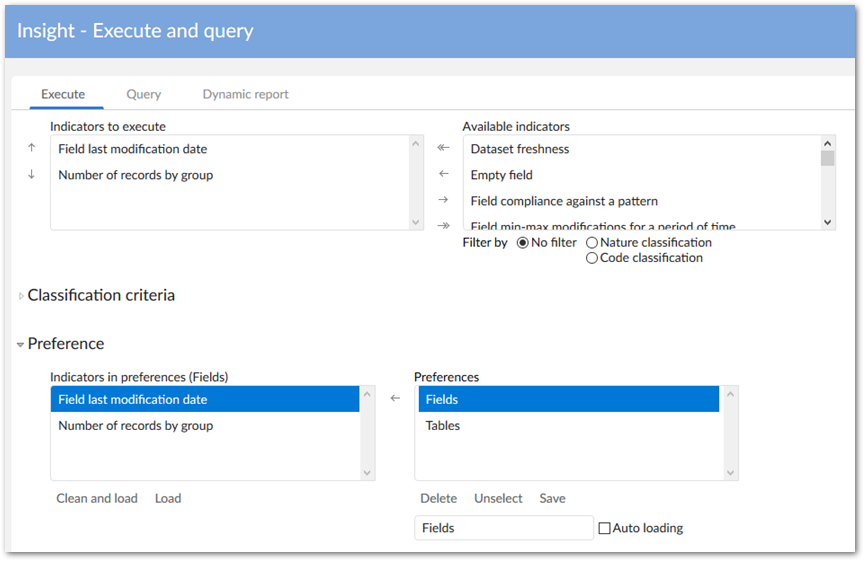The height and width of the screenshot is (561, 864).
Task: Select the No filter radio button
Action: (523, 243)
